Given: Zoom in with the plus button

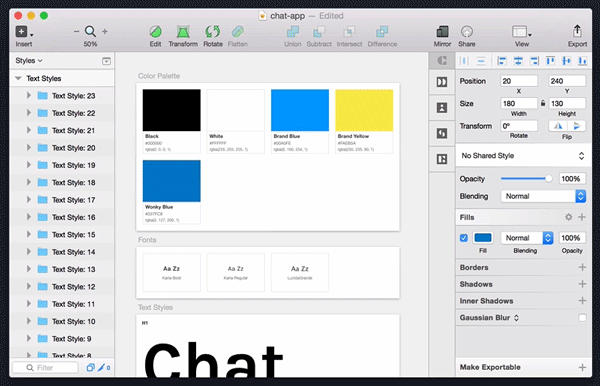Looking at the screenshot, I should 104,32.
